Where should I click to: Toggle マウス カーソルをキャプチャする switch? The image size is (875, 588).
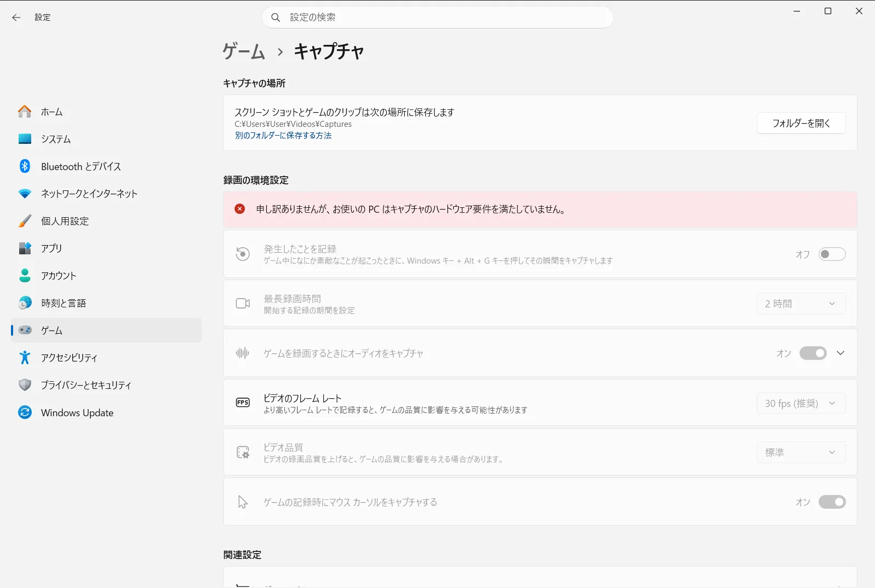832,502
